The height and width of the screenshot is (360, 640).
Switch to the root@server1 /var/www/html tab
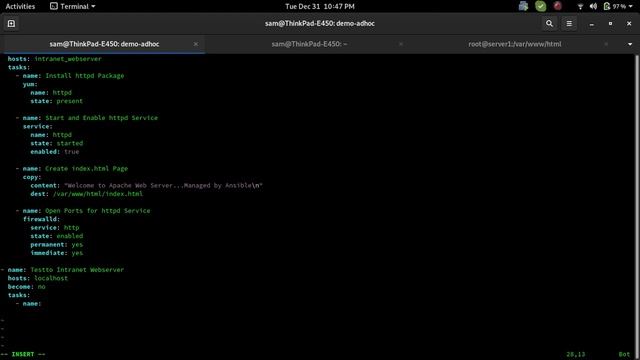(x=515, y=44)
